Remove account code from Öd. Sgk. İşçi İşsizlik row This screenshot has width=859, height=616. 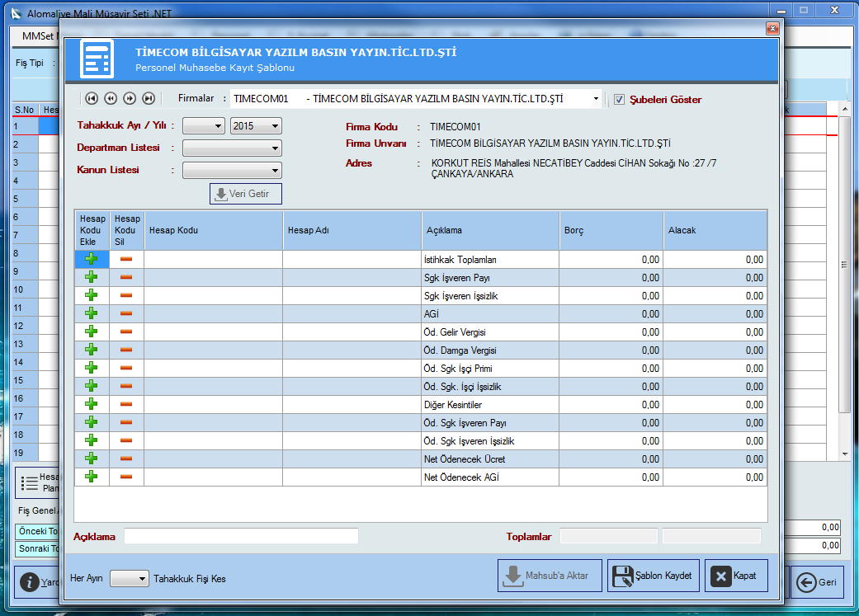pos(126,385)
